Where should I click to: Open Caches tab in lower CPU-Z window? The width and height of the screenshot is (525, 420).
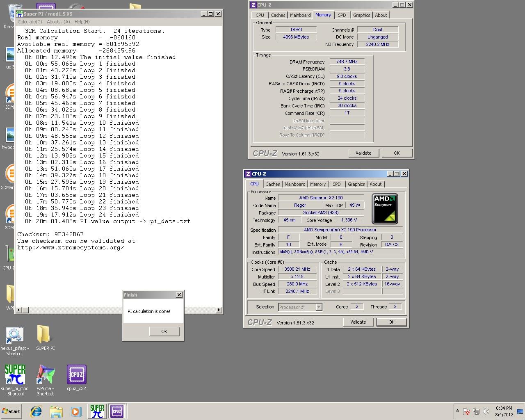[x=272, y=184]
